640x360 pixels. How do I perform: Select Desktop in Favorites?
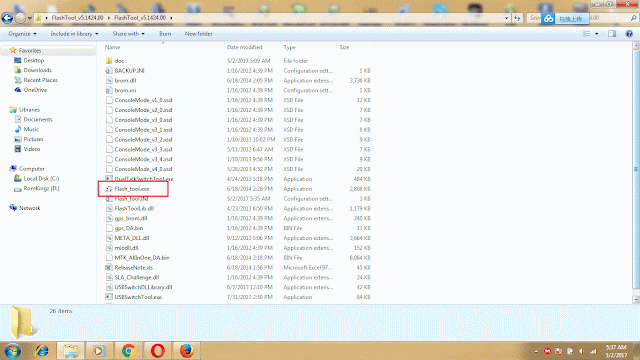(33, 60)
